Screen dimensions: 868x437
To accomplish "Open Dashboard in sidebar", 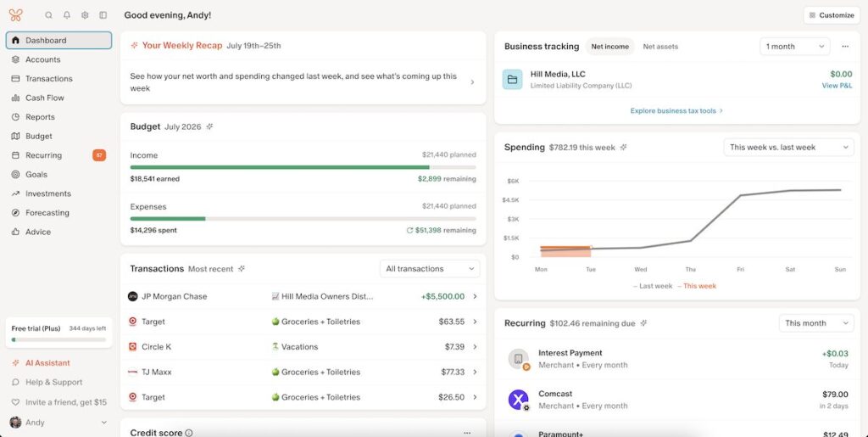I will click(58, 41).
